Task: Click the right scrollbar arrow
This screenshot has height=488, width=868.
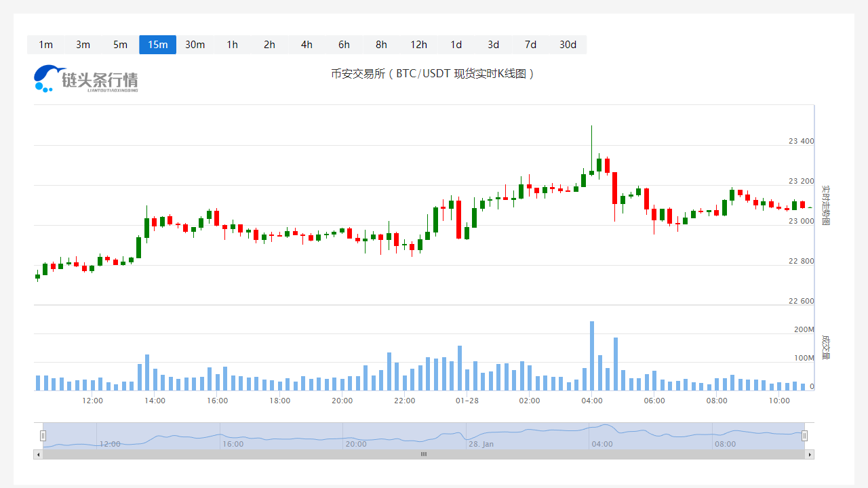Action: pos(809,454)
